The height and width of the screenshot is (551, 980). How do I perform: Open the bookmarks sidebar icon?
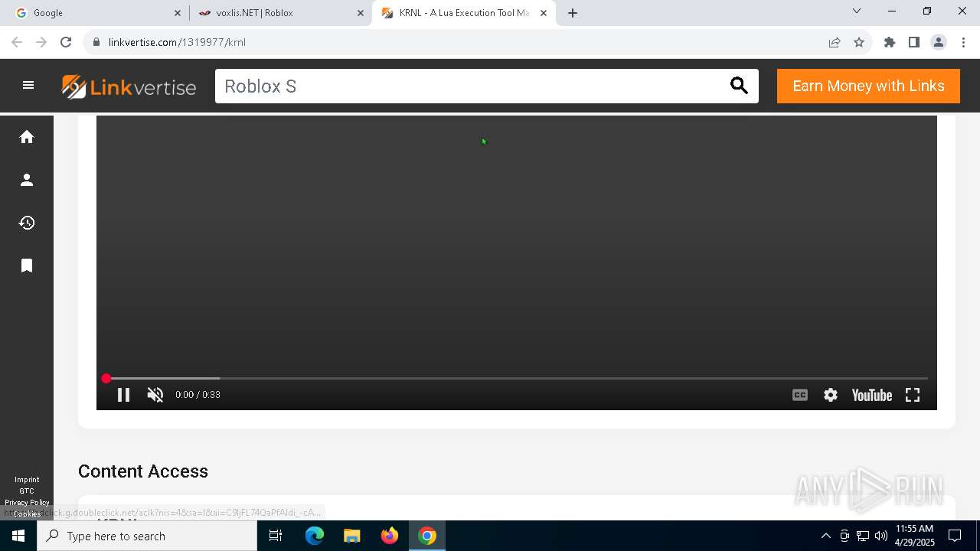[x=27, y=266]
